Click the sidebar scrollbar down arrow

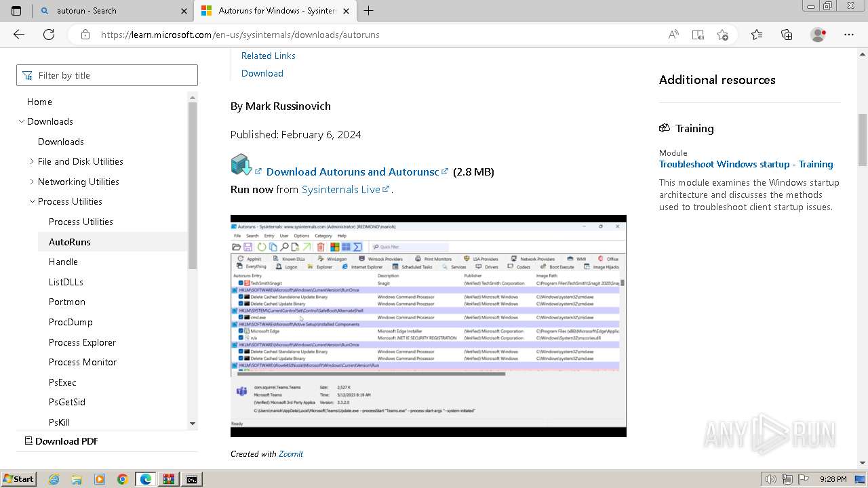click(193, 424)
